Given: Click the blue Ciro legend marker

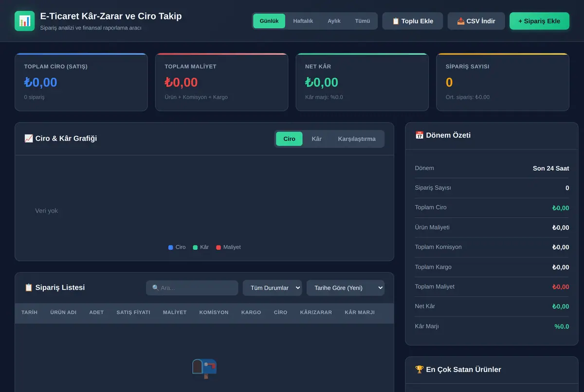Looking at the screenshot, I should pyautogui.click(x=170, y=248).
